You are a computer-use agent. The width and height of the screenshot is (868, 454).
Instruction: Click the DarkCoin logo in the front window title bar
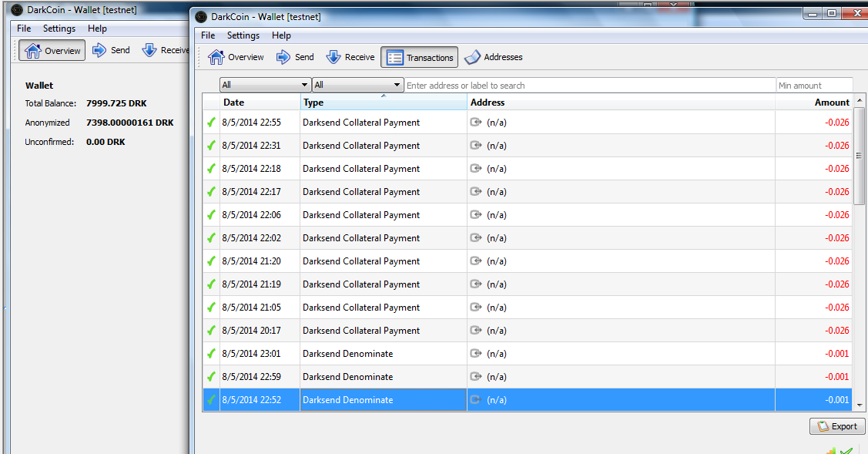tap(202, 17)
